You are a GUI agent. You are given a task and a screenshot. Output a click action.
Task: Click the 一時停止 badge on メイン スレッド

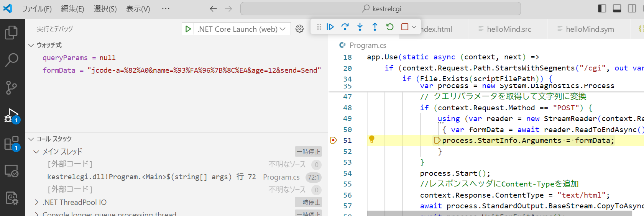[308, 152]
